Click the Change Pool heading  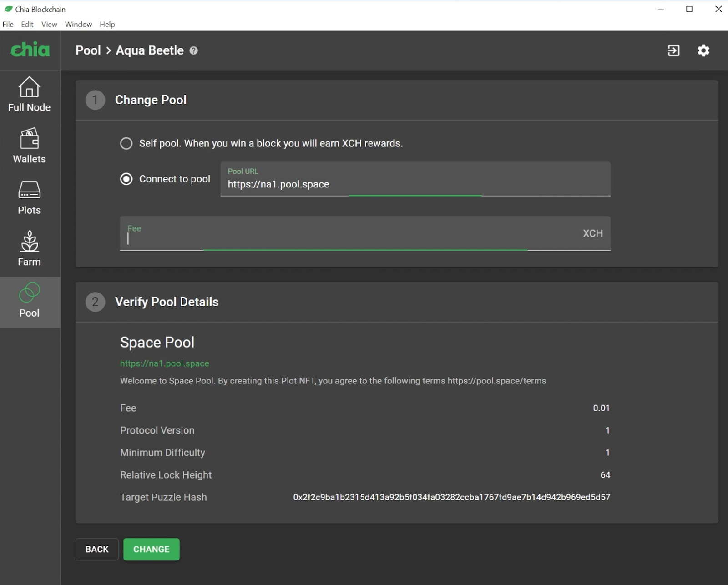(x=151, y=100)
